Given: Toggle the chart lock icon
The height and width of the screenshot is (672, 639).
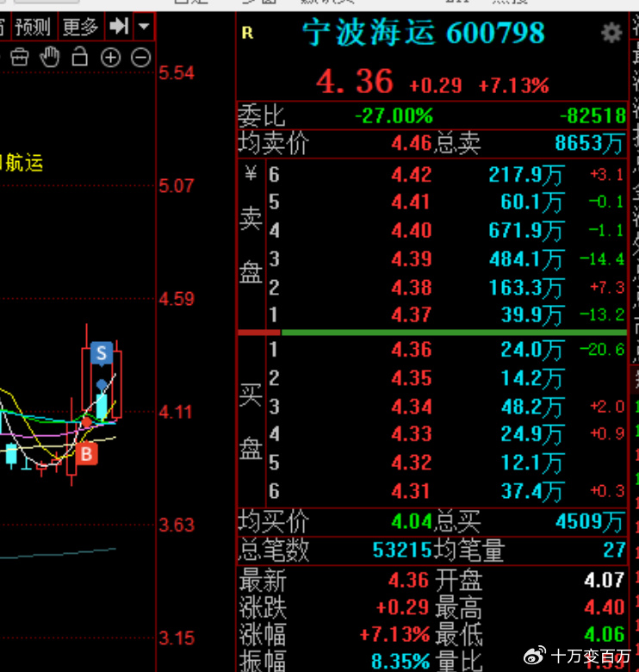Looking at the screenshot, I should [80, 58].
